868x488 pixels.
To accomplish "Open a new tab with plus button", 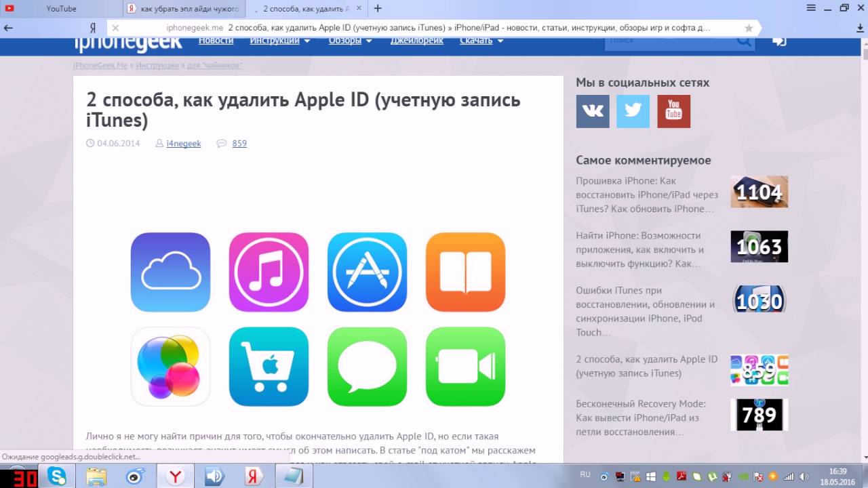I will tap(378, 9).
